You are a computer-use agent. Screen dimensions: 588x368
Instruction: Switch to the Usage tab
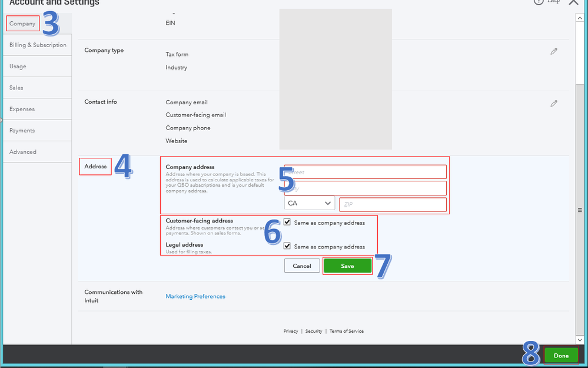tap(38, 67)
